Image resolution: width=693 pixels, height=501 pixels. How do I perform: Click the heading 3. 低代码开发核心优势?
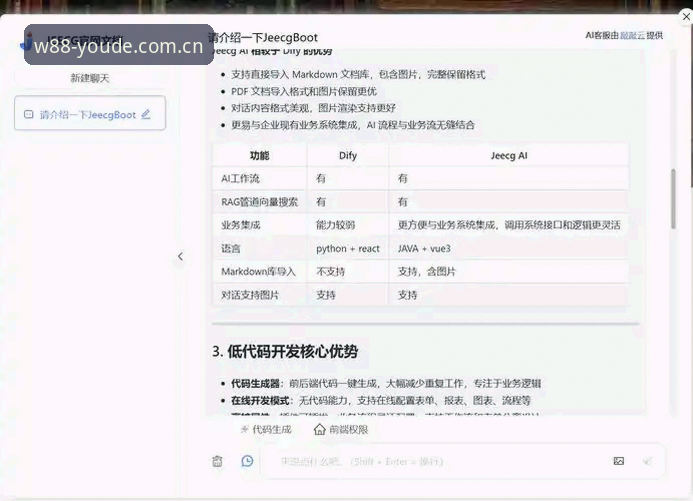[x=285, y=352]
